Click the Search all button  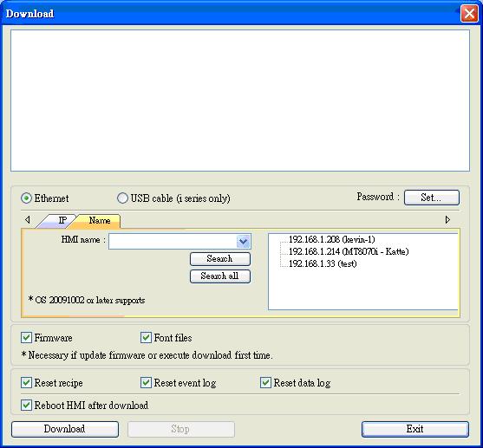click(x=220, y=276)
